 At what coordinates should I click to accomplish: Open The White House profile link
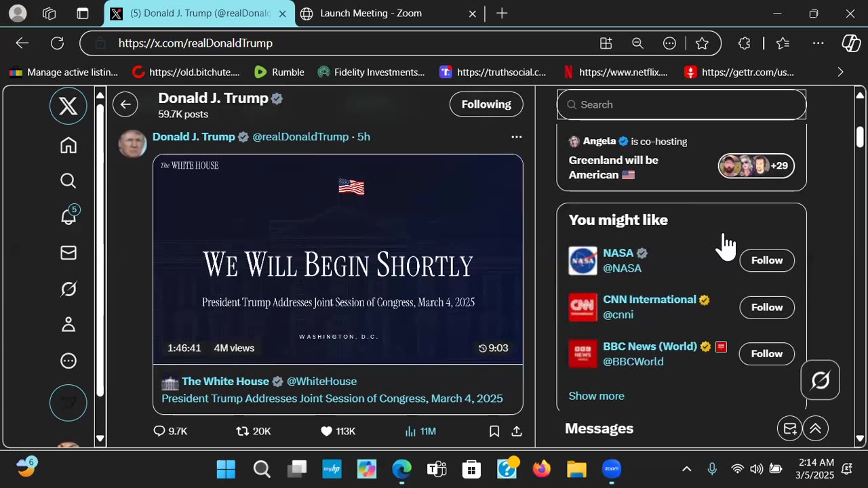225,382
